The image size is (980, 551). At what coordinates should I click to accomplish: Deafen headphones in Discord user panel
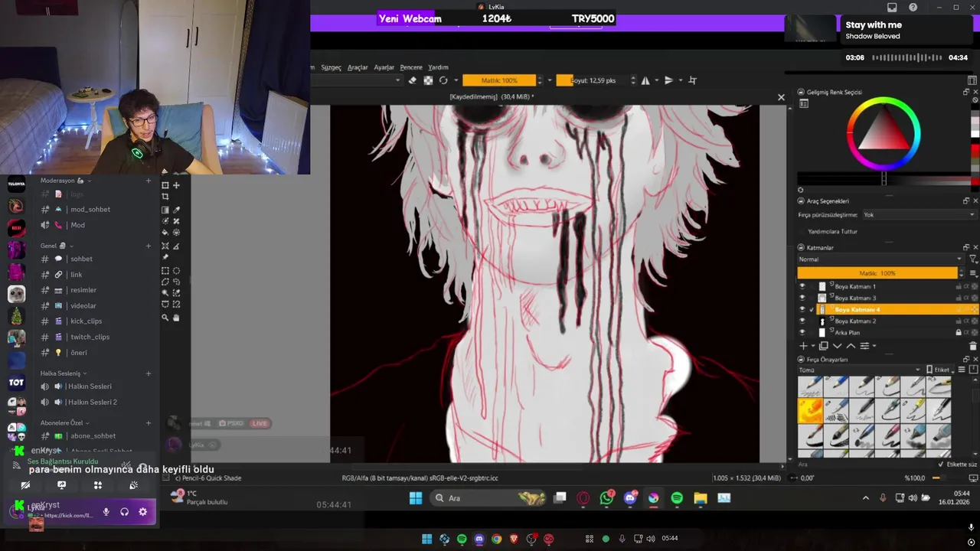pyautogui.click(x=124, y=512)
